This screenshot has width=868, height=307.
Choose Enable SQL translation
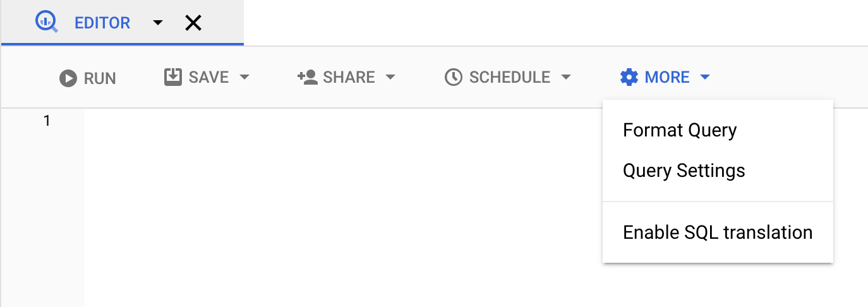(x=717, y=232)
